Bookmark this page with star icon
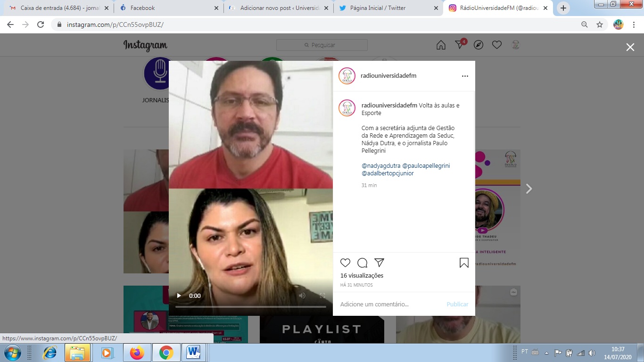Screen dimensions: 644x362 pos(600,25)
